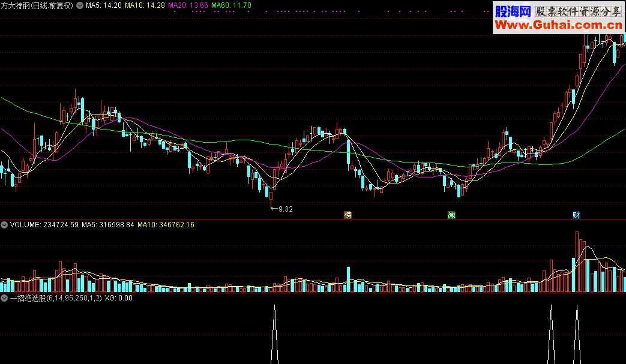Click the tallest red volume bar
Viewport: 626px width, 364px height.
[x=577, y=262]
